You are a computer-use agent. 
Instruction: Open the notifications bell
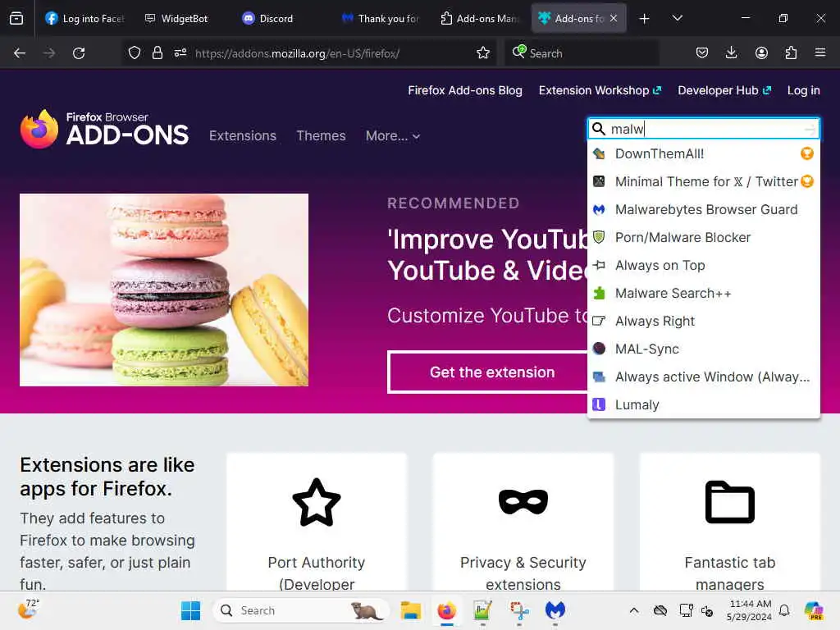point(784,610)
